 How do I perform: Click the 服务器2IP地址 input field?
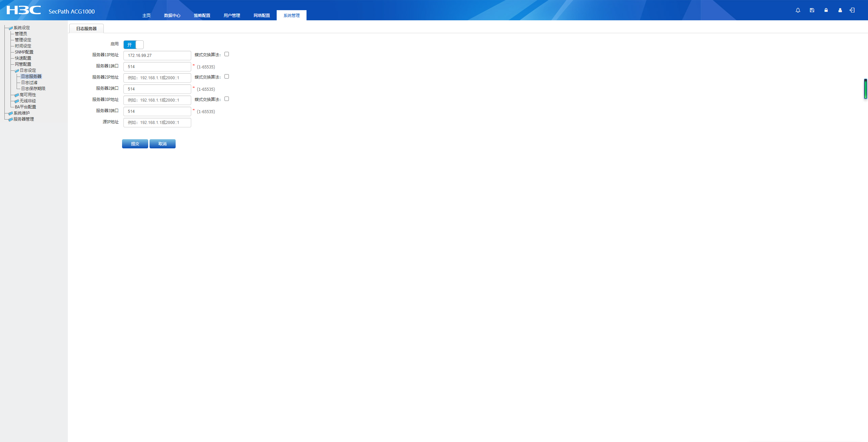pyautogui.click(x=157, y=78)
